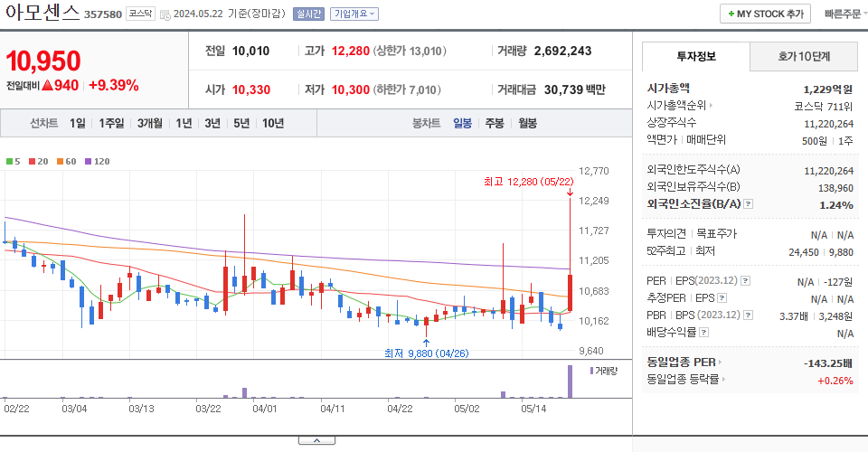Screen dimensions: 868x452
Task: Click the purple 거래량 volume legend
Action: [x=603, y=371]
